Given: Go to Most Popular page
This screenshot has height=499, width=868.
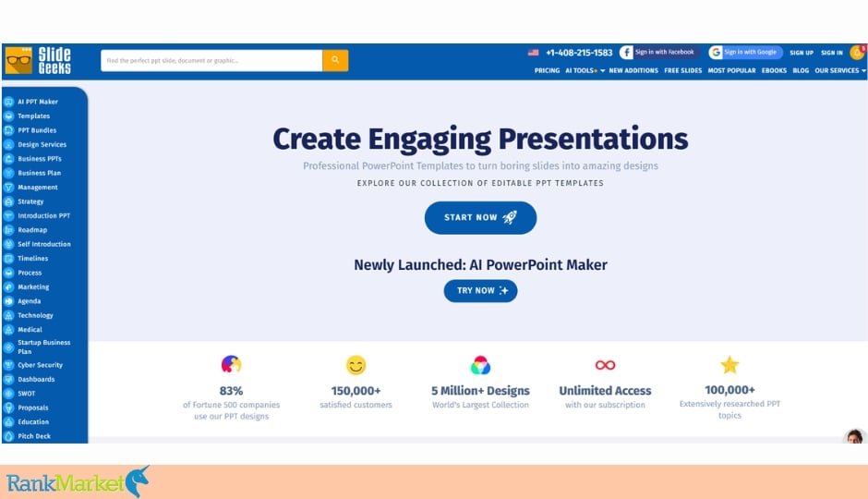Looking at the screenshot, I should click(x=732, y=71).
